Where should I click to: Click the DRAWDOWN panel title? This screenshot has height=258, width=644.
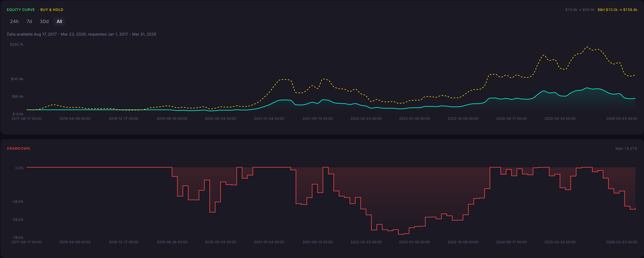point(18,149)
